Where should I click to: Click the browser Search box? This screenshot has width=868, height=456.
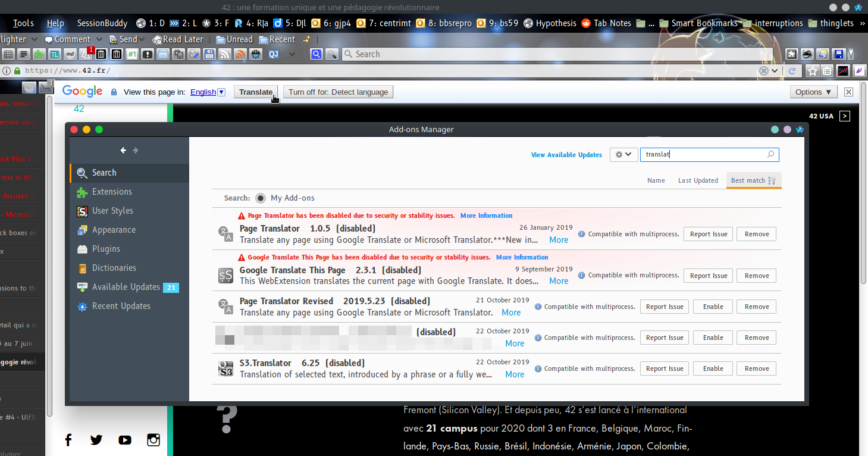pyautogui.click(x=557, y=54)
